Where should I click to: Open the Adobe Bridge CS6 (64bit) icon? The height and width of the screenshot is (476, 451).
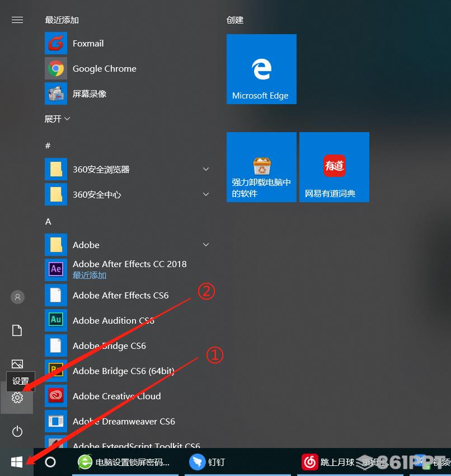(x=56, y=371)
